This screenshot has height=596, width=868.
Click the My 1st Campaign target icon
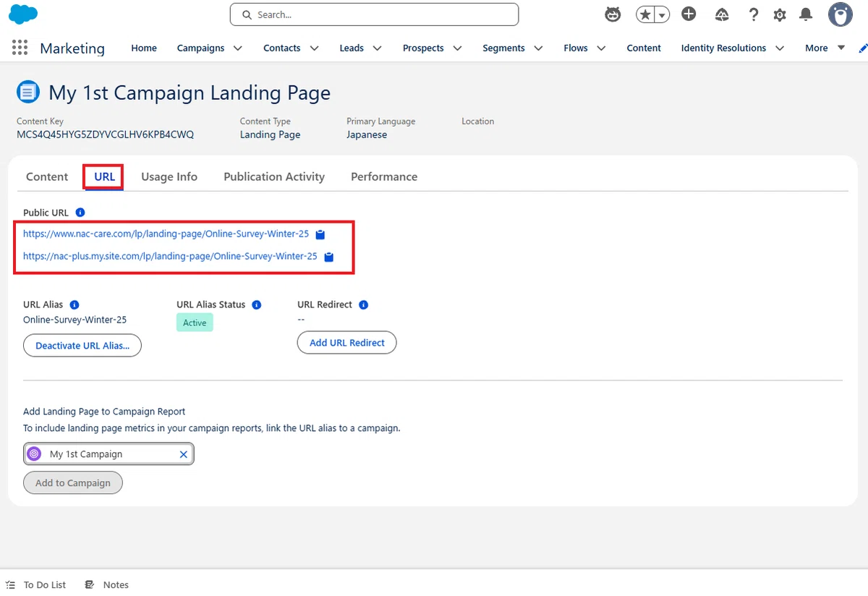coord(34,454)
